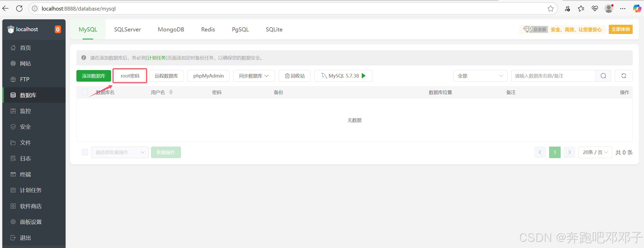The height and width of the screenshot is (248, 644).
Task: Go to the next page arrow
Action: point(569,152)
